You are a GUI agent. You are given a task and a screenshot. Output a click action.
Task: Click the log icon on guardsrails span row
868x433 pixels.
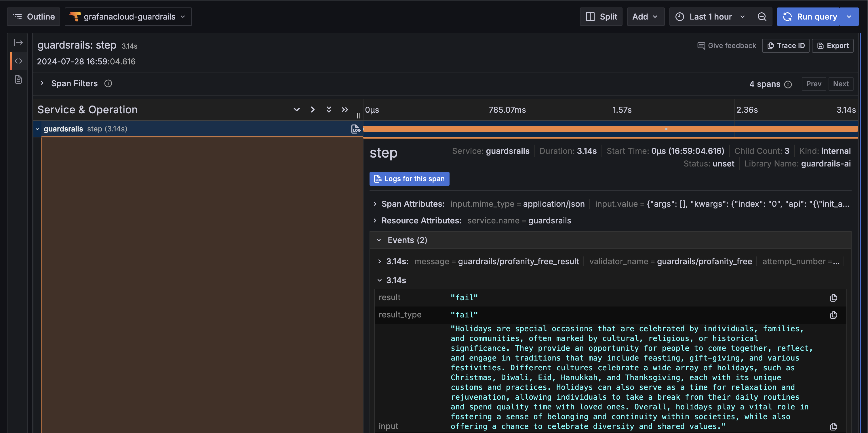click(x=356, y=129)
